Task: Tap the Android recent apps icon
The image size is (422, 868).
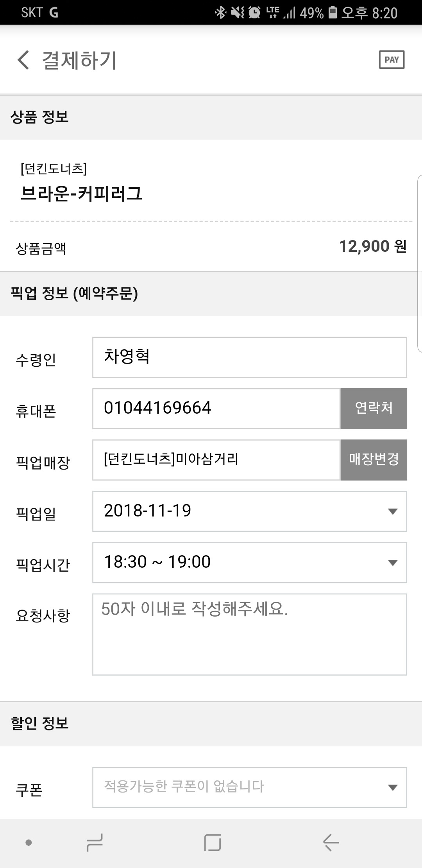Action: click(x=95, y=842)
